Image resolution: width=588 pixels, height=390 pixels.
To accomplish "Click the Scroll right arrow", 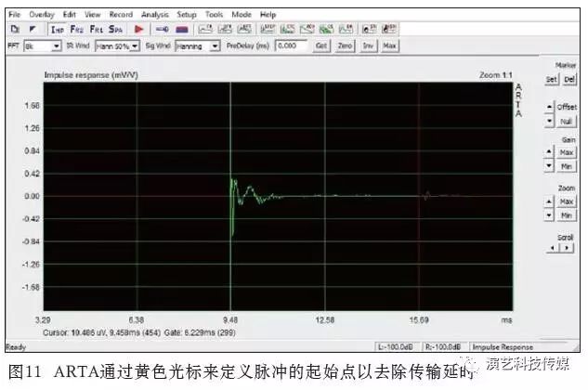I will tap(567, 248).
